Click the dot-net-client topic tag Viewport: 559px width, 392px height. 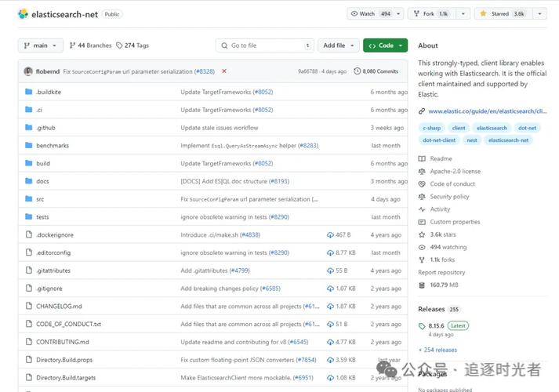pos(439,140)
